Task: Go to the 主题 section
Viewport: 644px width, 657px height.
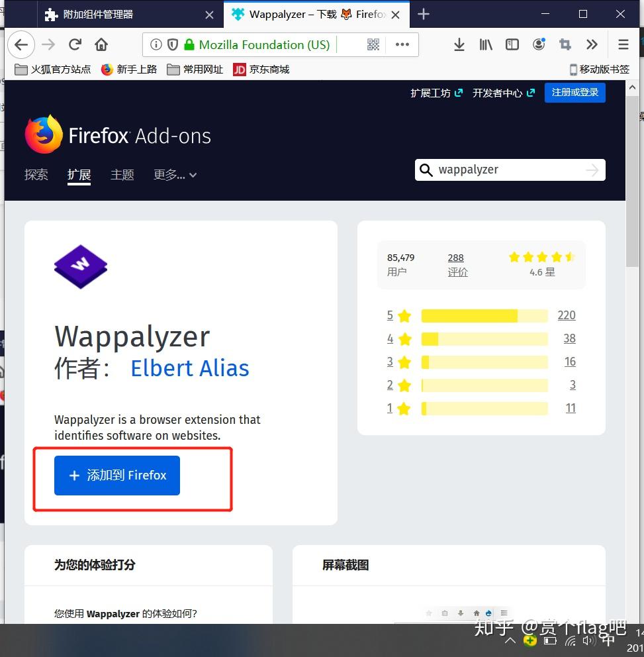Action: coord(122,175)
